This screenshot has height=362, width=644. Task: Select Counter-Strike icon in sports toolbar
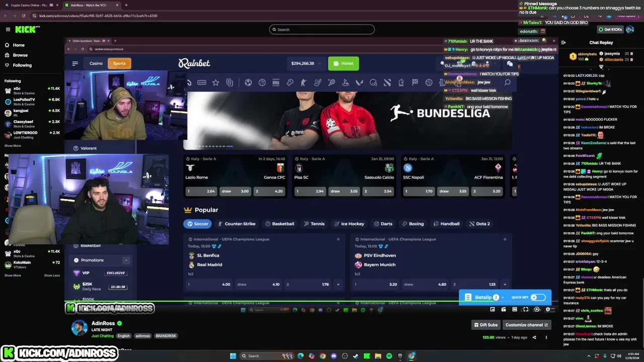(x=303, y=82)
